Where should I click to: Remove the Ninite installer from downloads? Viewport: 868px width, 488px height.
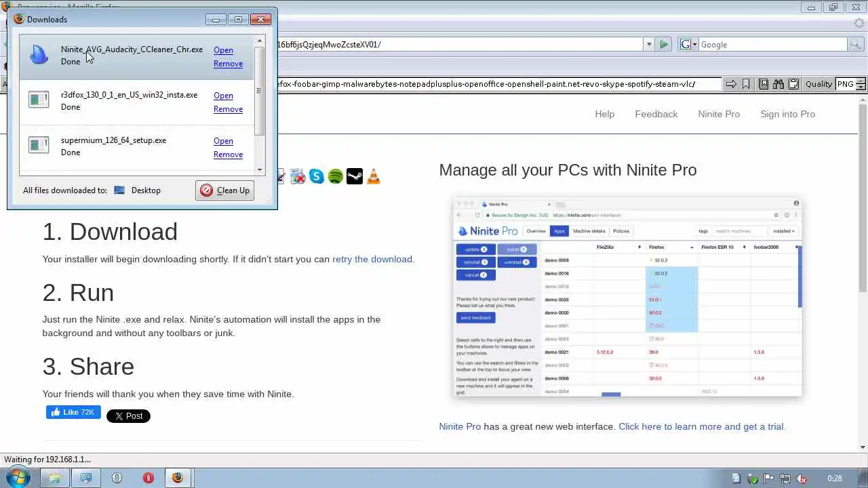tap(228, 64)
